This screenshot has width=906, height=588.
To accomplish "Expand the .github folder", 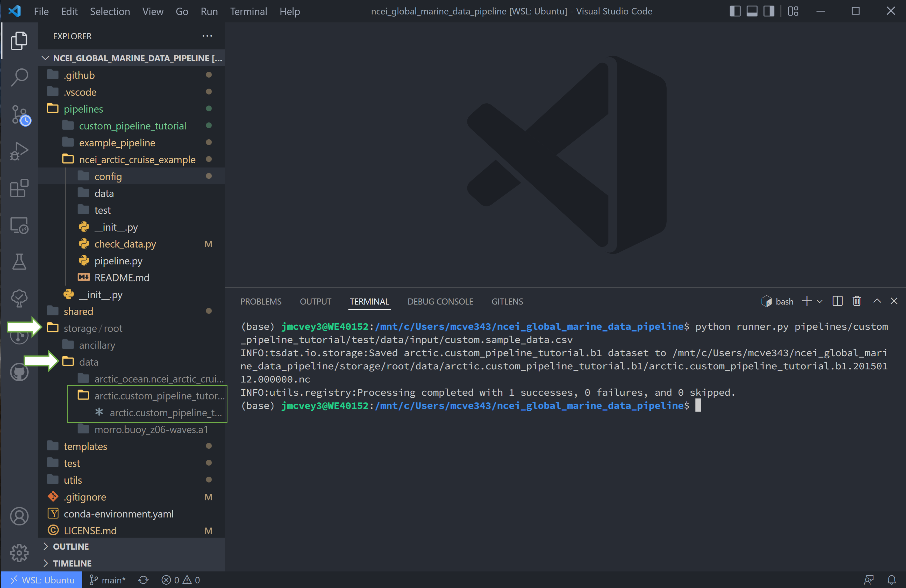I will 131,75.
